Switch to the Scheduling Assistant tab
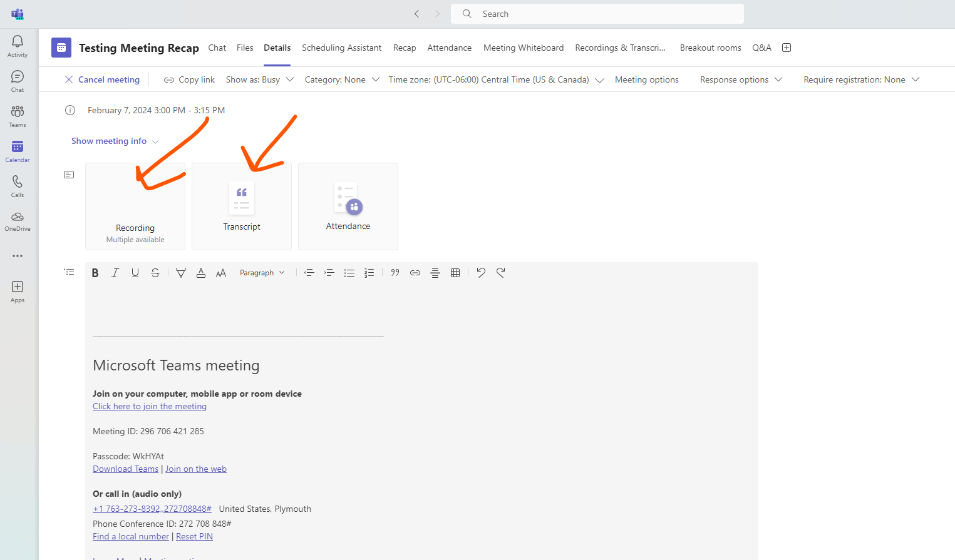 (x=341, y=48)
